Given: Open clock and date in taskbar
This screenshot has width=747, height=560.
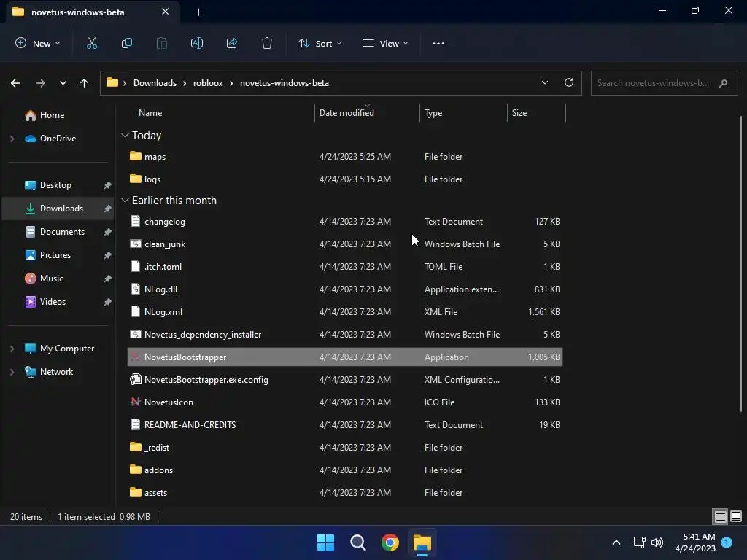Looking at the screenshot, I should [695, 542].
